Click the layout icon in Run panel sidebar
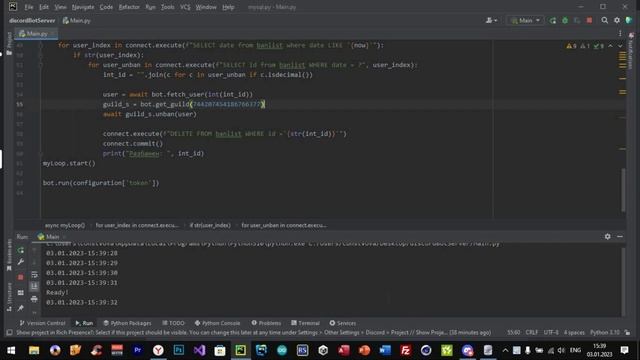This screenshot has width=640, height=360. click(20, 293)
